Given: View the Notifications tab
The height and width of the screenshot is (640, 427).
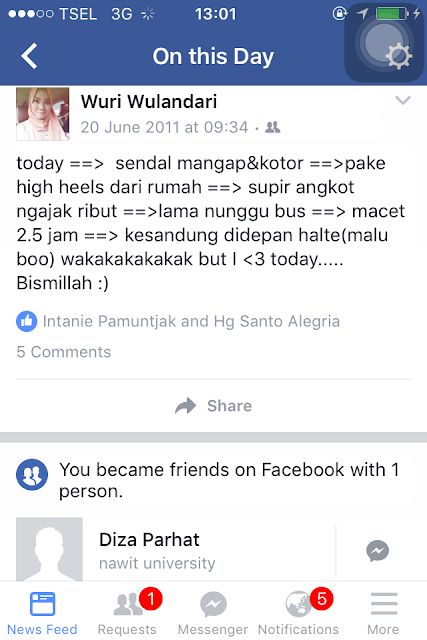Looking at the screenshot, I should click(298, 613).
